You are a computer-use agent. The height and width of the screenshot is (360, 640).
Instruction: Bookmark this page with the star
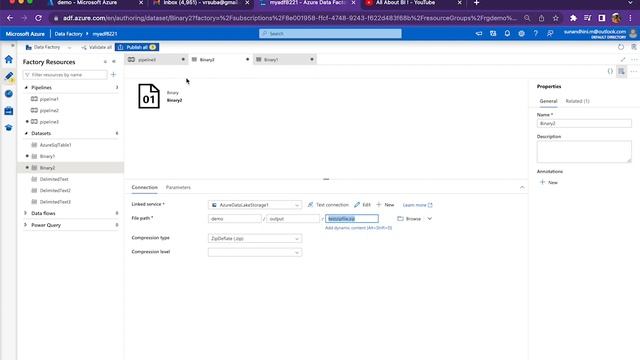[556, 18]
